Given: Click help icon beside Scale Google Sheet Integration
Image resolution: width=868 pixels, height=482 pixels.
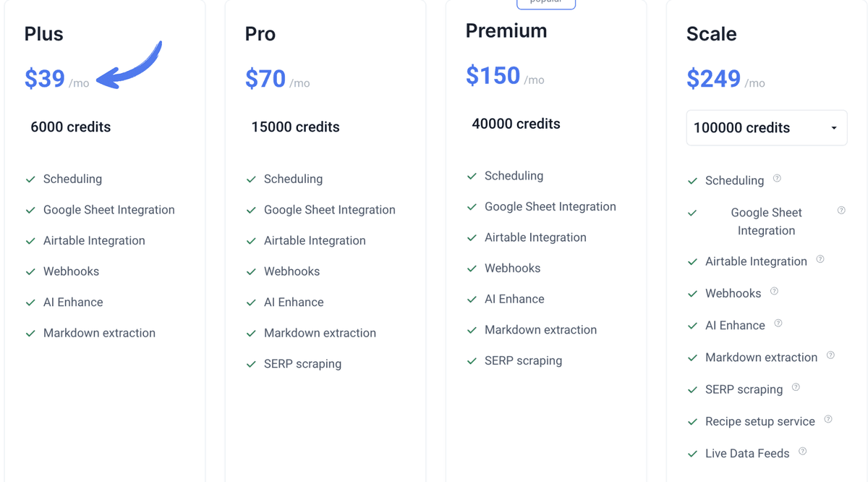Looking at the screenshot, I should [x=841, y=211].
